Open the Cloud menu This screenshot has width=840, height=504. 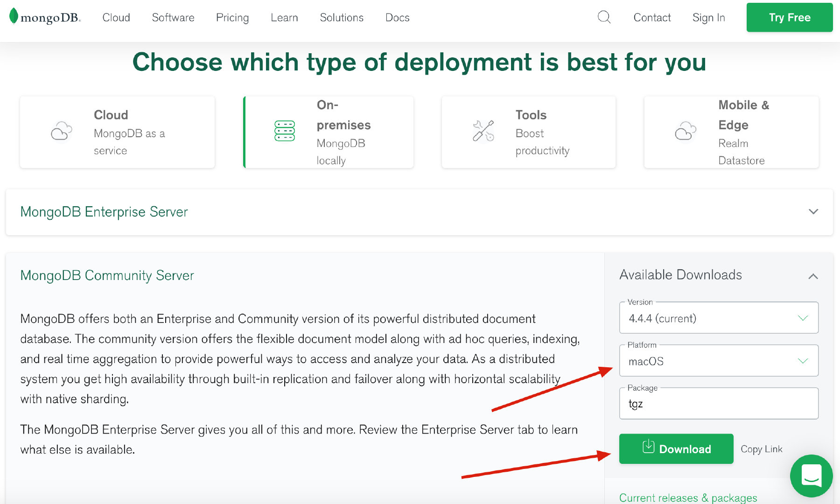pyautogui.click(x=116, y=18)
